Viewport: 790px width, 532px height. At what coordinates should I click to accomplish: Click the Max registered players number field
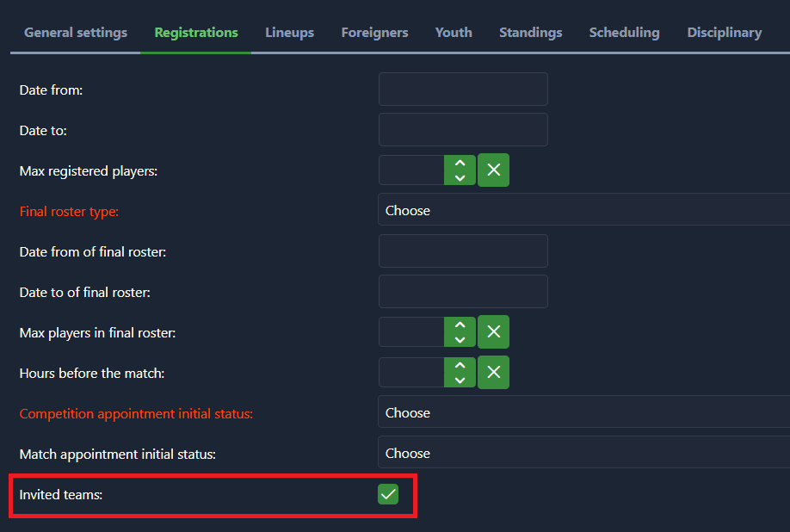tap(411, 170)
